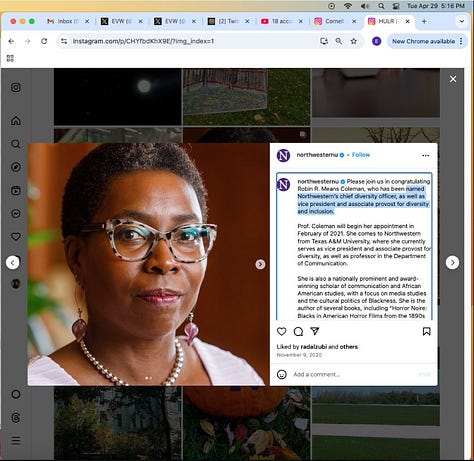Click the Post comment button
474x461 pixels.
(425, 374)
